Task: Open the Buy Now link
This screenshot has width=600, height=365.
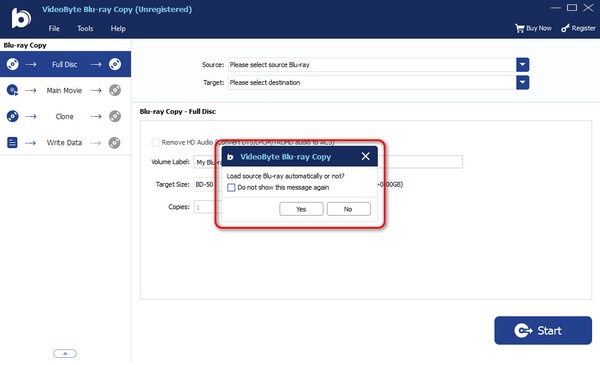Action: pos(533,28)
